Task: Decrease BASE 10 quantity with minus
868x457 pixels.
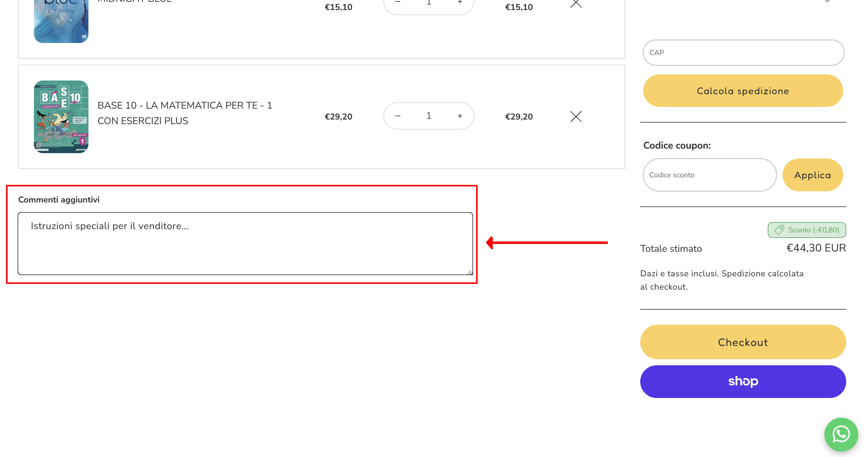Action: point(398,116)
